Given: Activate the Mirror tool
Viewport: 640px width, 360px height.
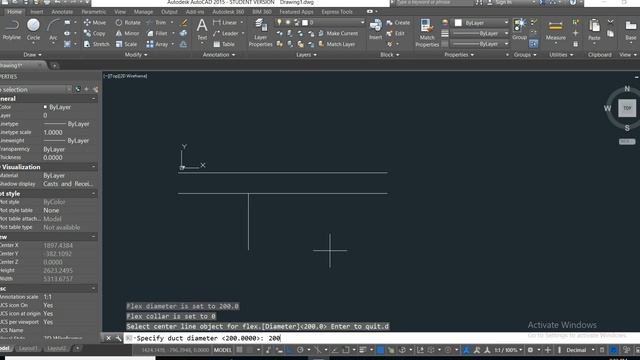Looking at the screenshot, I should pos(127,33).
